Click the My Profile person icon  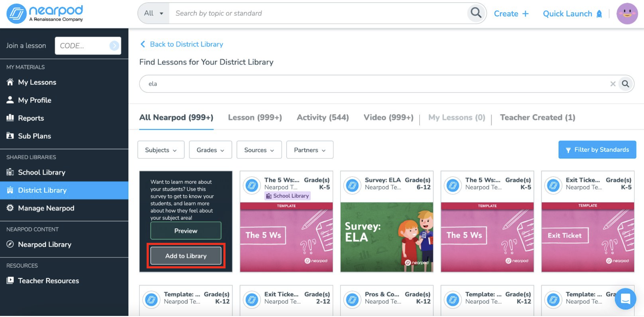click(10, 100)
